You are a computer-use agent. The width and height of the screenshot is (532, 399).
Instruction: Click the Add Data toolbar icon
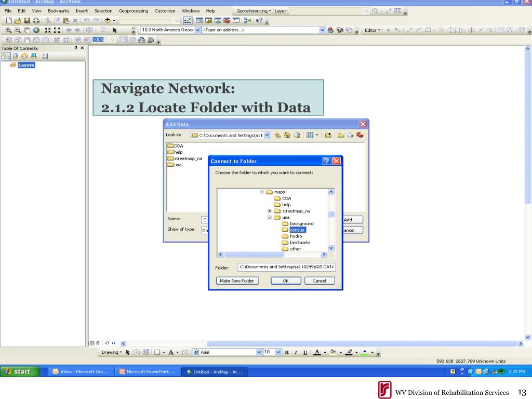tap(108, 20)
